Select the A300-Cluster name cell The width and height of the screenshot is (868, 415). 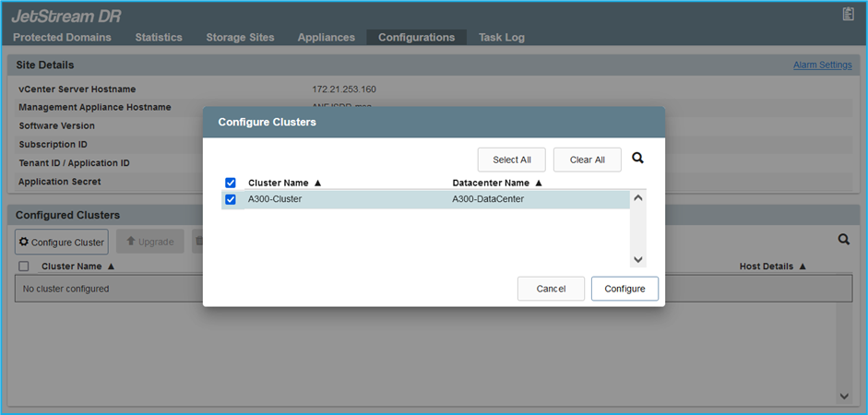coord(275,199)
